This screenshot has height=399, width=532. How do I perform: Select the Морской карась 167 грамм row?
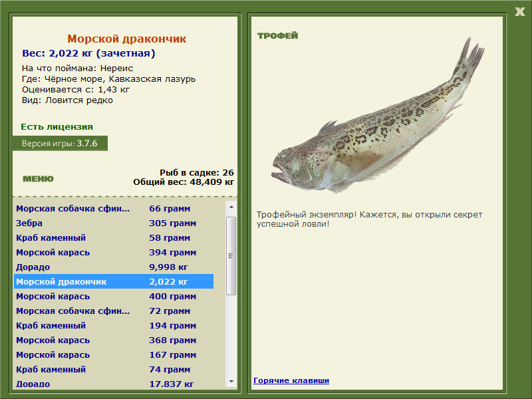click(114, 354)
